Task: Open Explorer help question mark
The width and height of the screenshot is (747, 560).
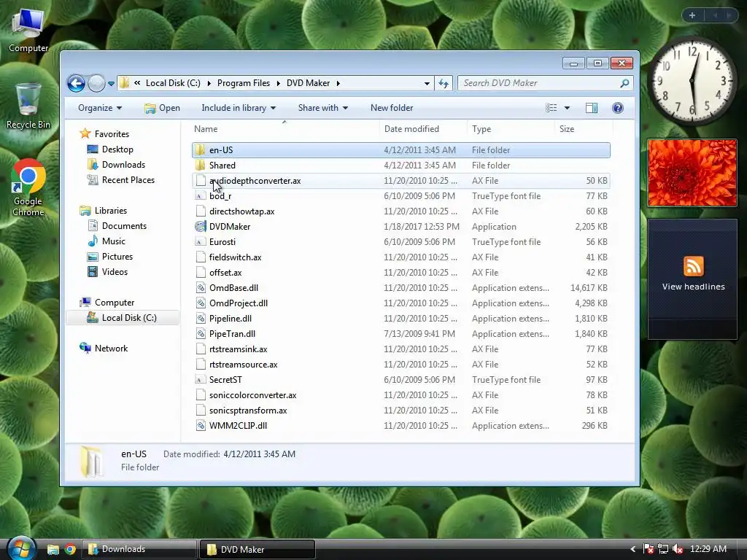Action: (617, 108)
